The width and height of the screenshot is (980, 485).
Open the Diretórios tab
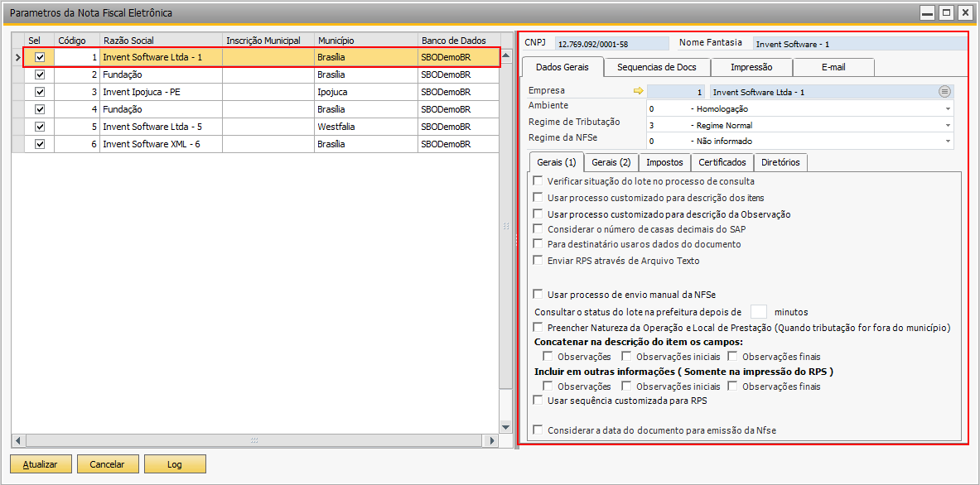tap(780, 162)
